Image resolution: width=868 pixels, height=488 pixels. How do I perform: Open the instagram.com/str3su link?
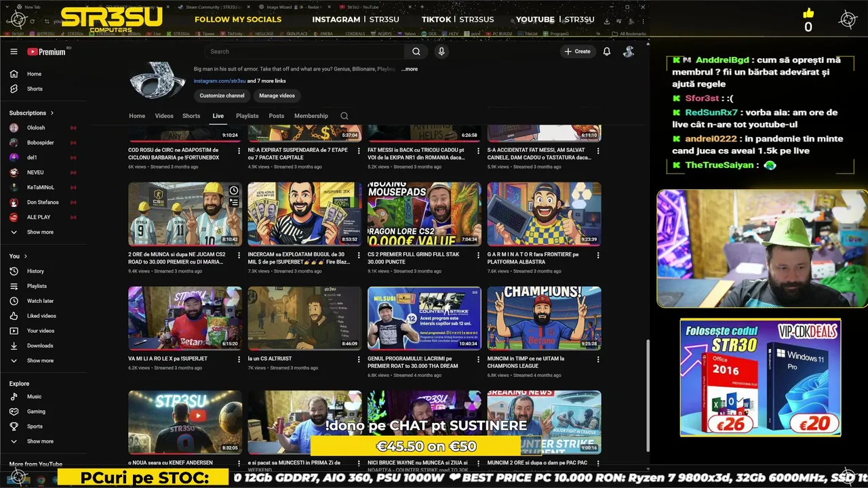coord(220,81)
